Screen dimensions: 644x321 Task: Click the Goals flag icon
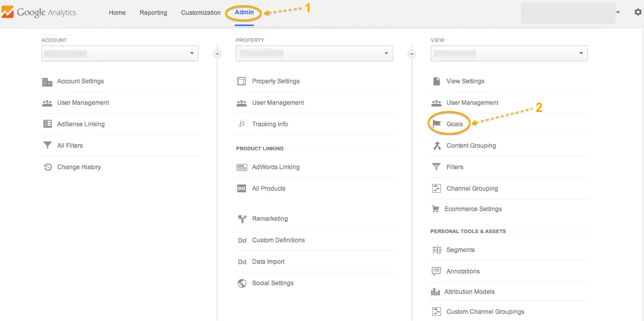[x=436, y=124]
